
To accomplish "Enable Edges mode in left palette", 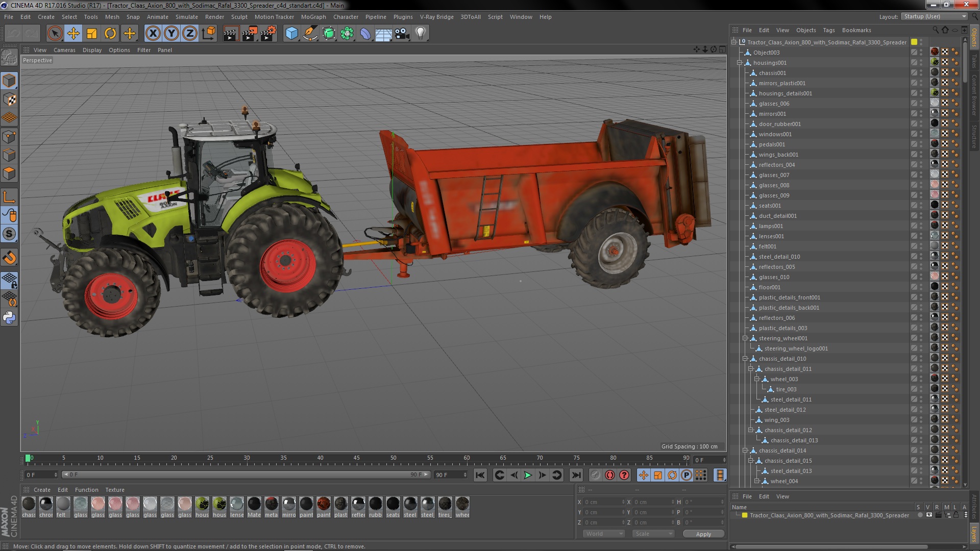I will click(x=9, y=155).
